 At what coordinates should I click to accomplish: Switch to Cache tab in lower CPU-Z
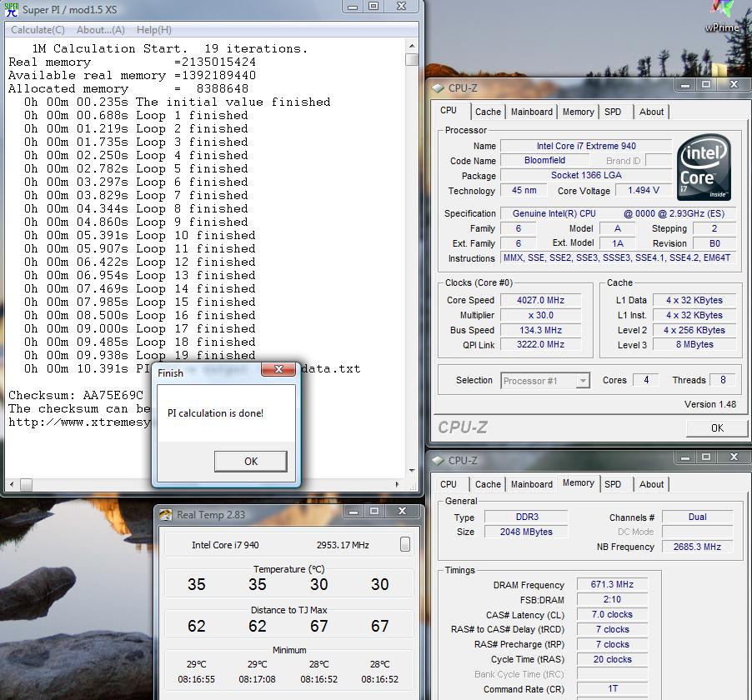488,484
